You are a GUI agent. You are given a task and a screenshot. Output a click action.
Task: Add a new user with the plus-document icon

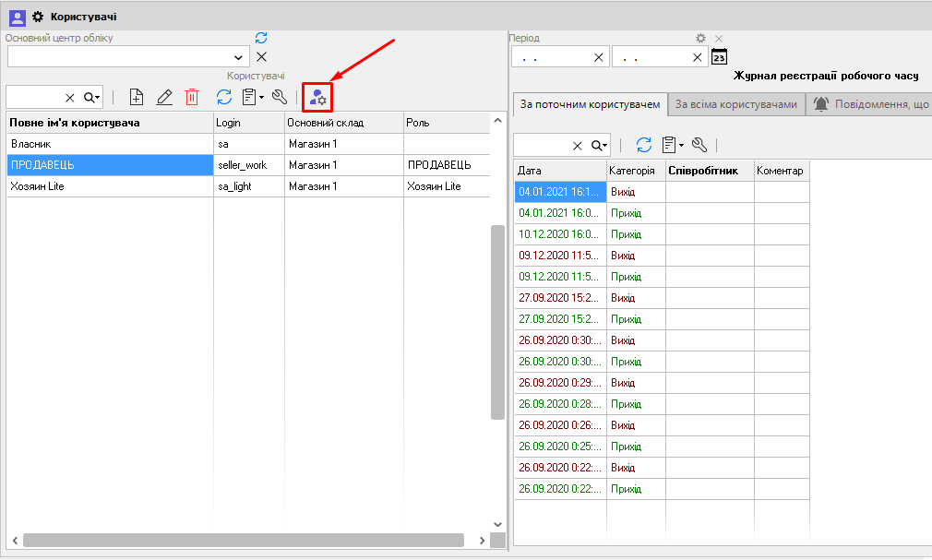pos(137,96)
